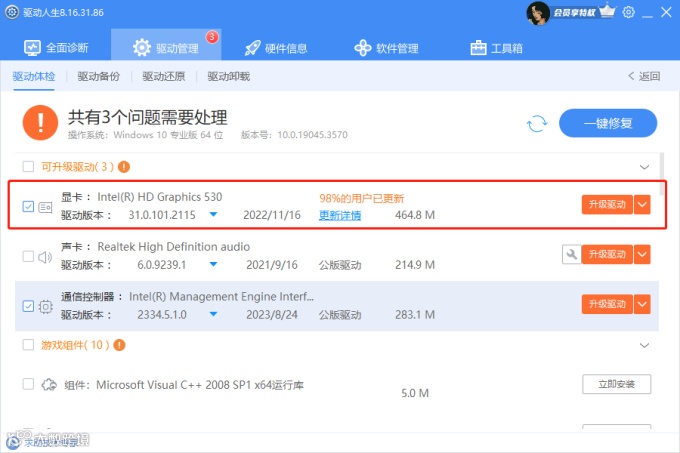The width and height of the screenshot is (680, 453).
Task: Click the large orange exclamation icon
Action: tap(40, 123)
